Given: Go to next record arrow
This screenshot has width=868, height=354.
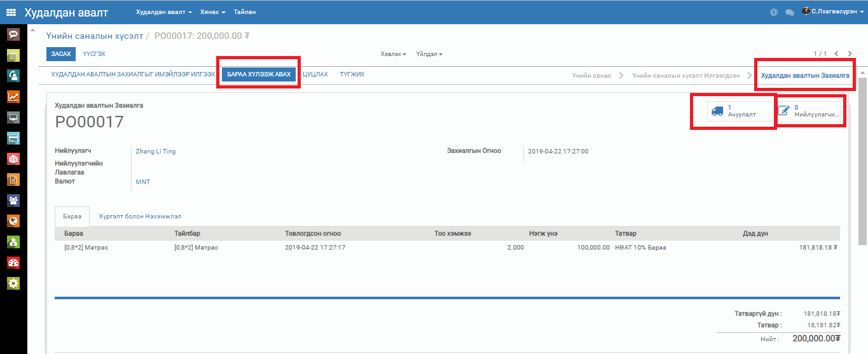Looking at the screenshot, I should tap(850, 54).
